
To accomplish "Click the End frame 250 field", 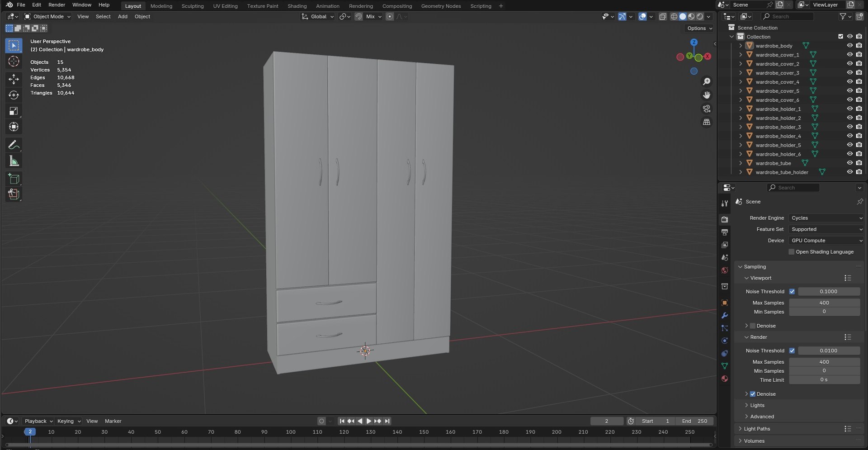I will 694,421.
